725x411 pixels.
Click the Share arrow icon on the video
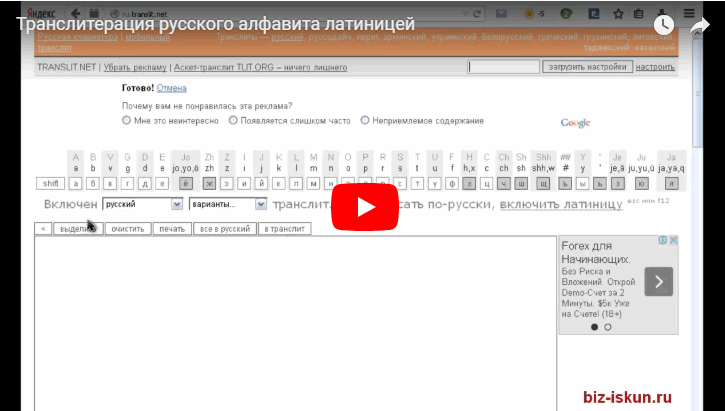[700, 25]
